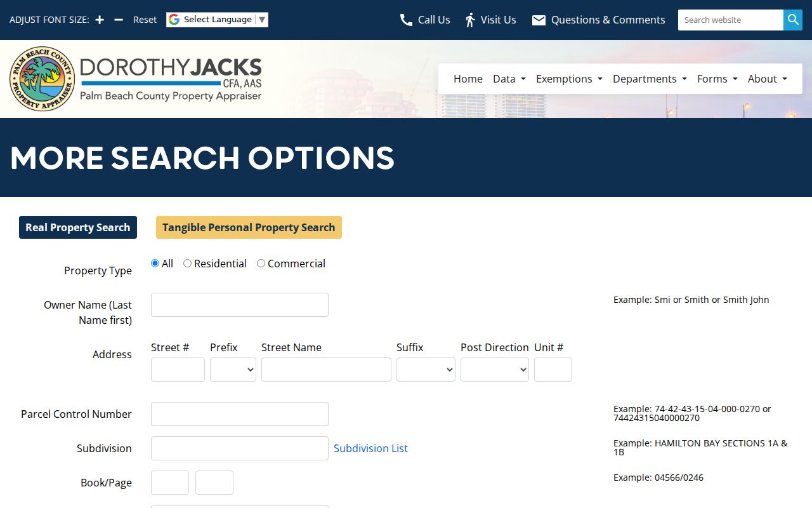Click the Street Name input field
This screenshot has height=508, width=812.
(x=326, y=370)
